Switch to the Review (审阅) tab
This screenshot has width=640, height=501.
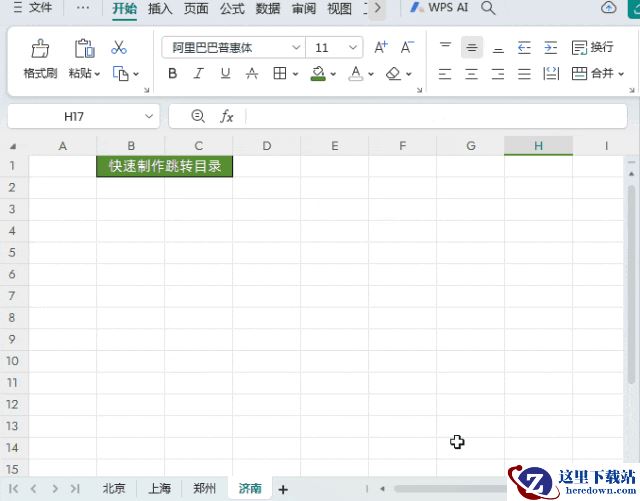(x=304, y=8)
